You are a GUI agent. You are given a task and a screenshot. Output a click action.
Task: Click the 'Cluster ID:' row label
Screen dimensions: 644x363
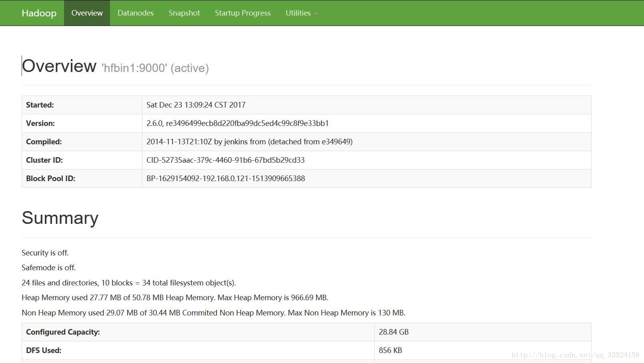(44, 160)
